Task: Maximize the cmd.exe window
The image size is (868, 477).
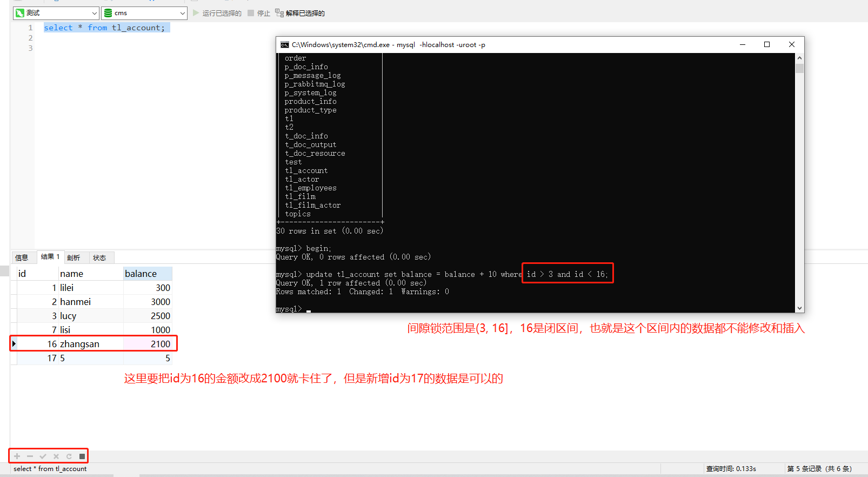Action: [767, 44]
